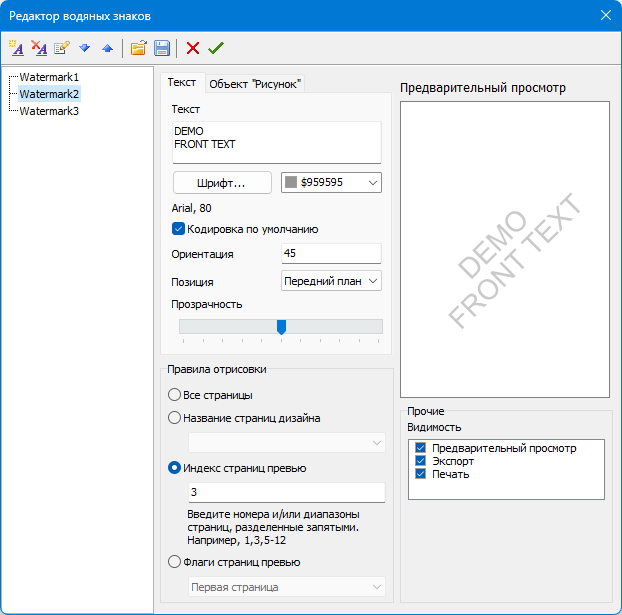Open watermark file with folder icon
622x615 pixels.
(x=139, y=47)
